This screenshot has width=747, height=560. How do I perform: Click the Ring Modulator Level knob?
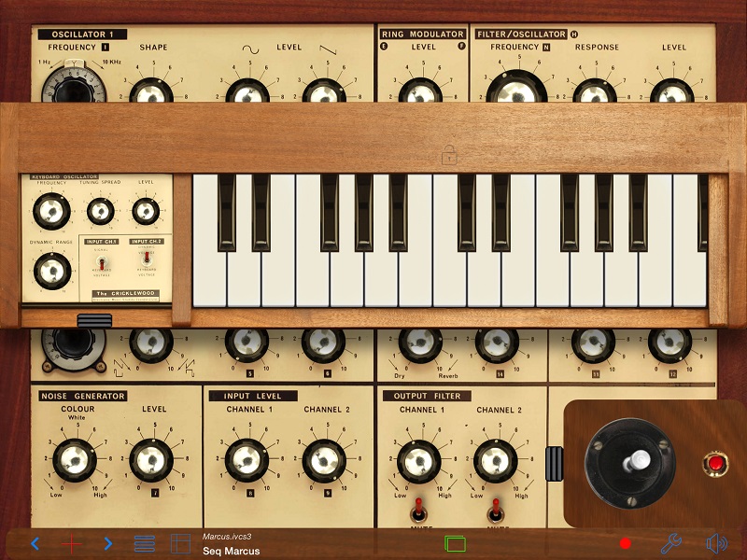coord(420,91)
